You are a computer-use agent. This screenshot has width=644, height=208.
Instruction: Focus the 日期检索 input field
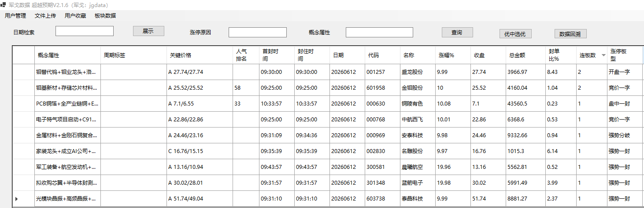85,31
